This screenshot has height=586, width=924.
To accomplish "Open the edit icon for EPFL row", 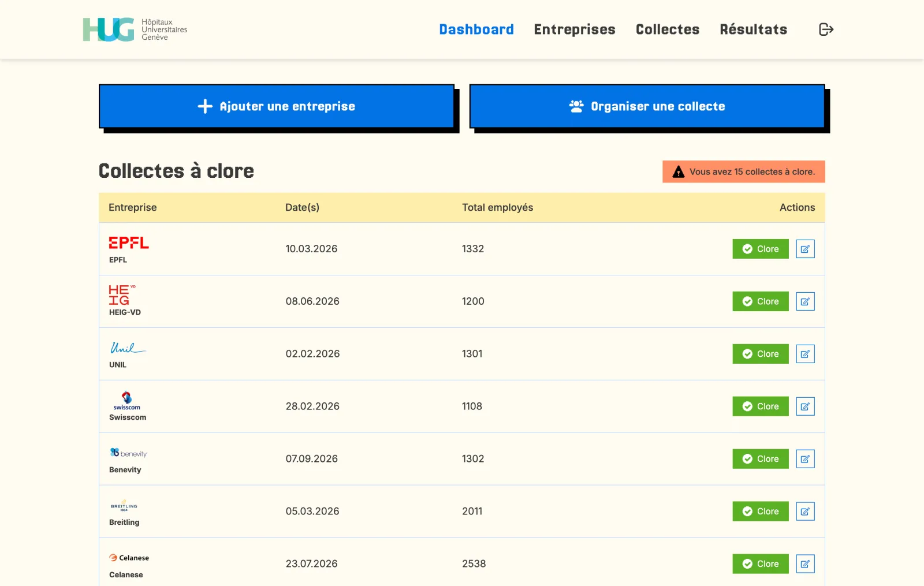I will (x=805, y=249).
